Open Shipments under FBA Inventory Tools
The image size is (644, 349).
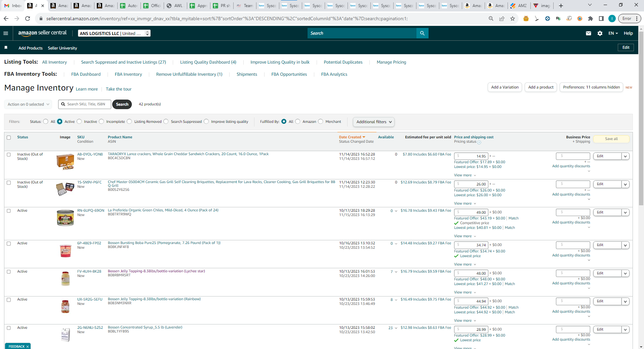tap(247, 74)
